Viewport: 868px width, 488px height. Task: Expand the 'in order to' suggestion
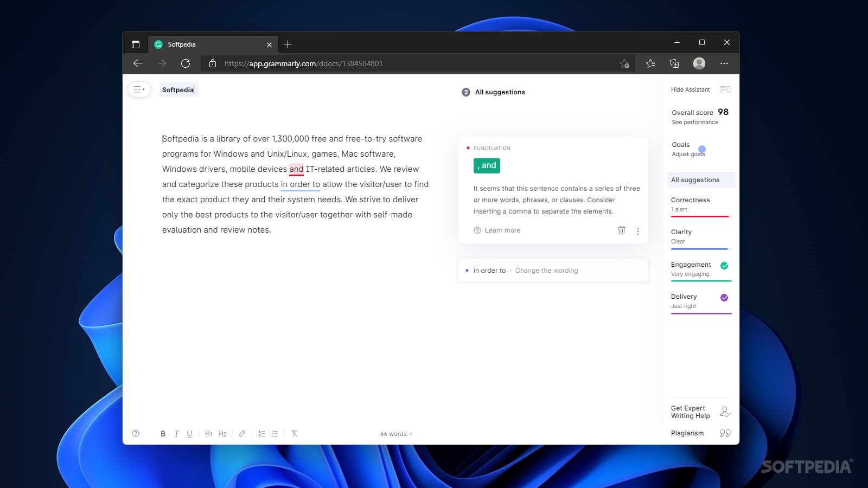tap(553, 270)
